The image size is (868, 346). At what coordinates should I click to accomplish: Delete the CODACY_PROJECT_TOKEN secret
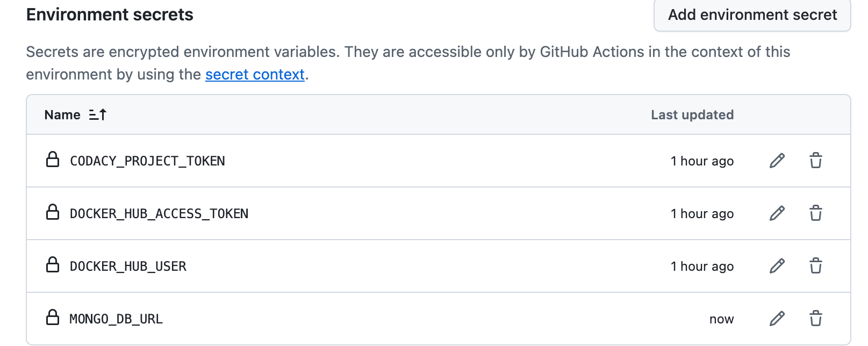[x=815, y=161]
